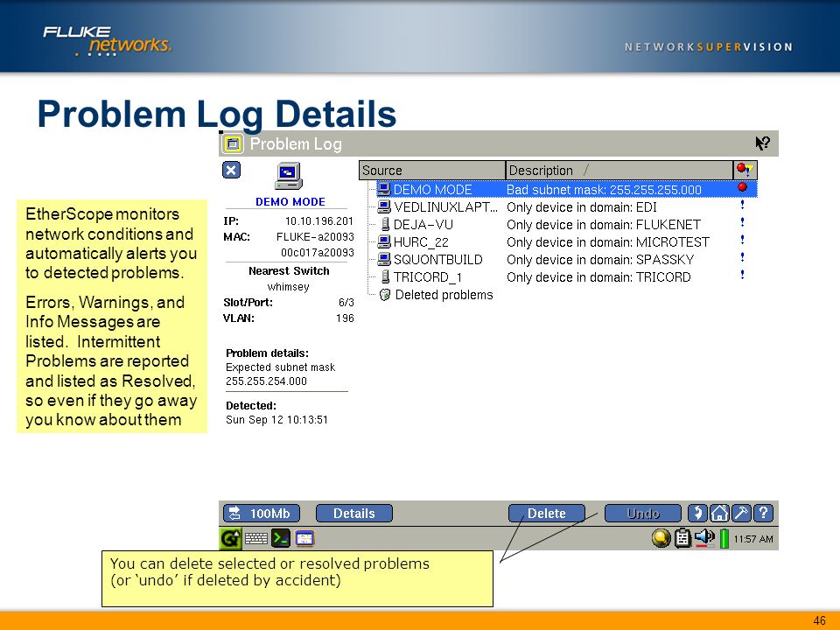This screenshot has width=840, height=630.
Task: Click "Only device in domain: SPASSKY"
Action: tap(600, 261)
